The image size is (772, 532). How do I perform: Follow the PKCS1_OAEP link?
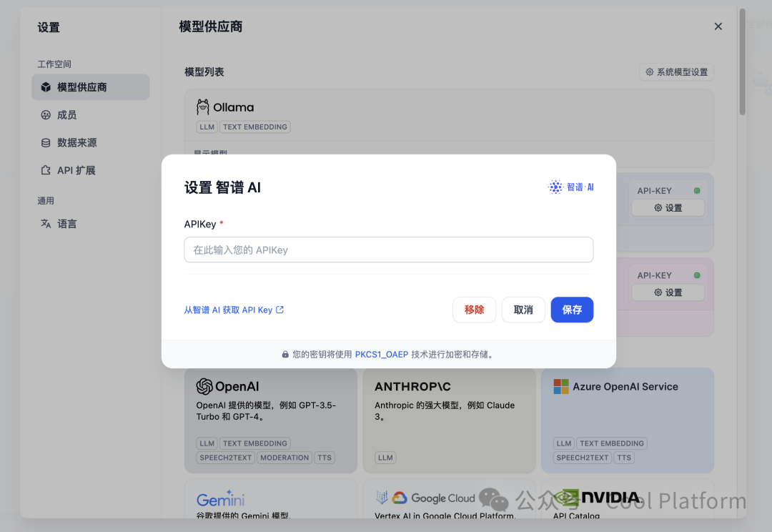click(381, 354)
